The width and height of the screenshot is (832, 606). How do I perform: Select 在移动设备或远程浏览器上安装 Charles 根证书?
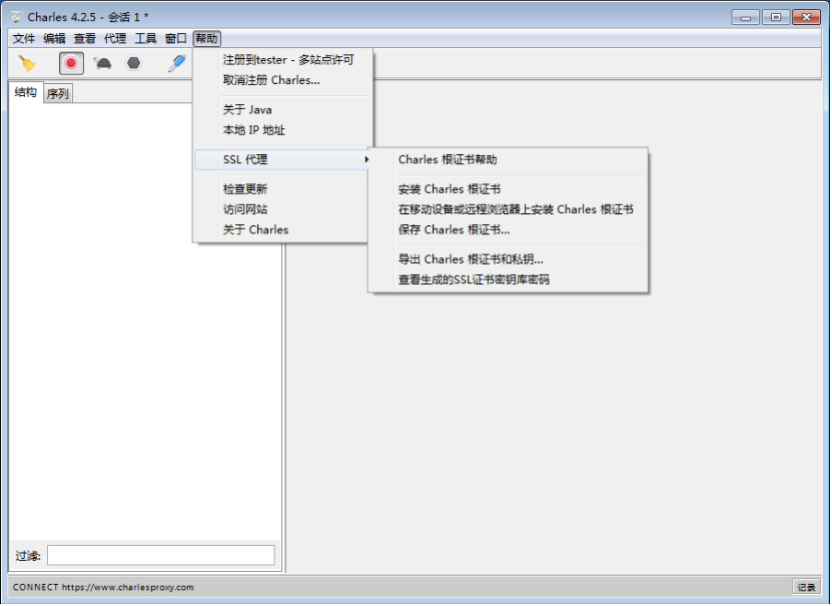coord(508,210)
